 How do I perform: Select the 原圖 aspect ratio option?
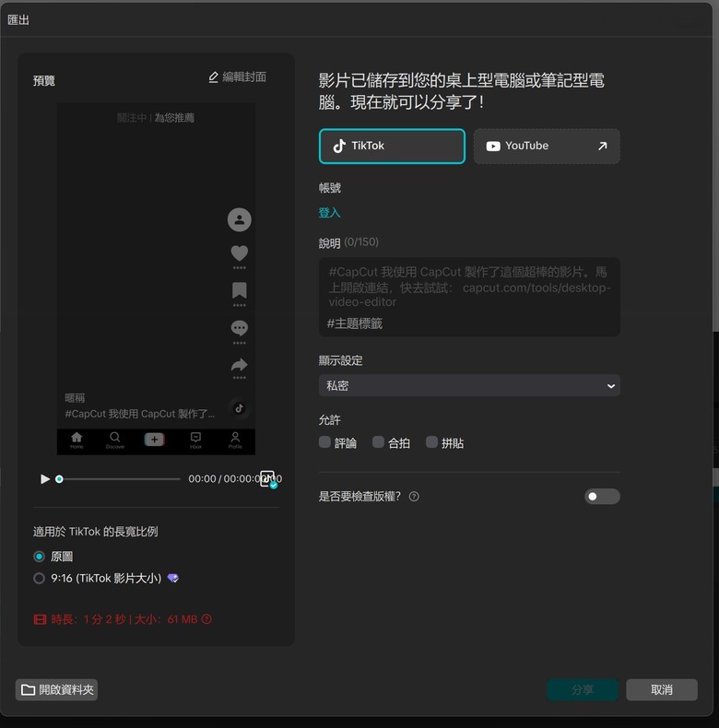(x=39, y=557)
